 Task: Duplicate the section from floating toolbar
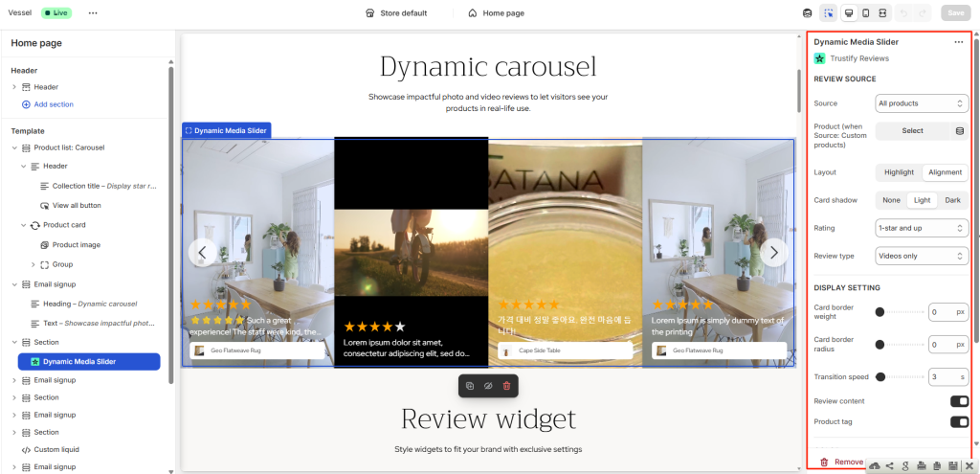click(x=470, y=386)
